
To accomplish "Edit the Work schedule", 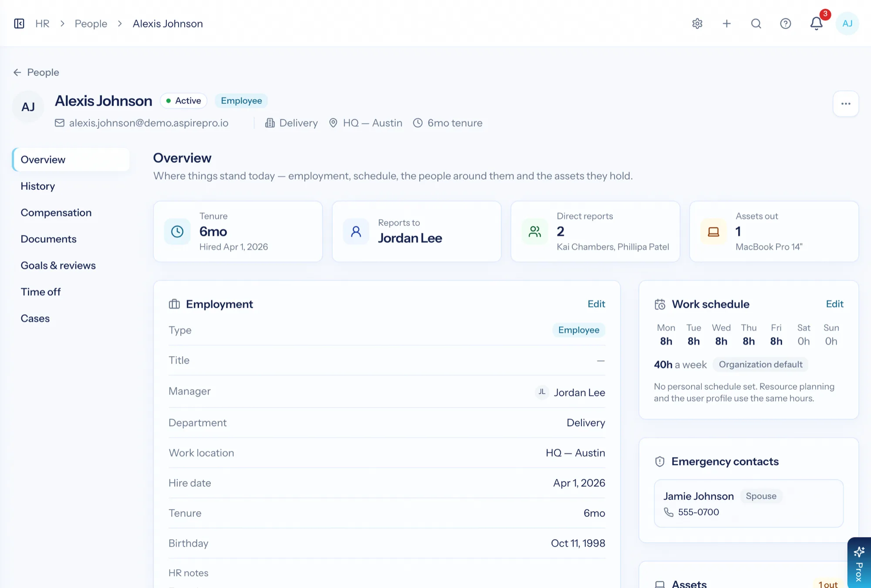I will click(x=834, y=304).
